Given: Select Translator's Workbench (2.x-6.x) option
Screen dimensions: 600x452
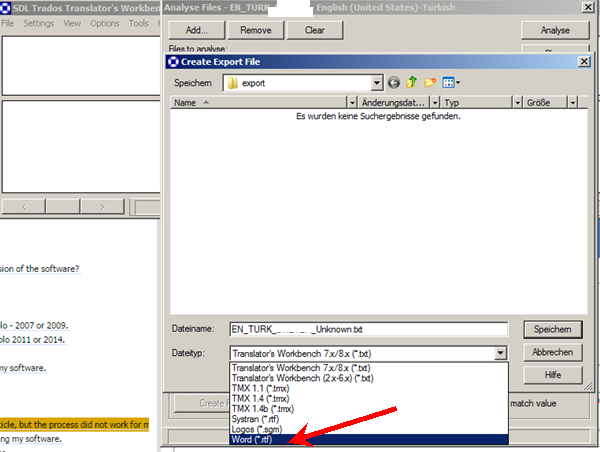Looking at the screenshot, I should tap(369, 378).
